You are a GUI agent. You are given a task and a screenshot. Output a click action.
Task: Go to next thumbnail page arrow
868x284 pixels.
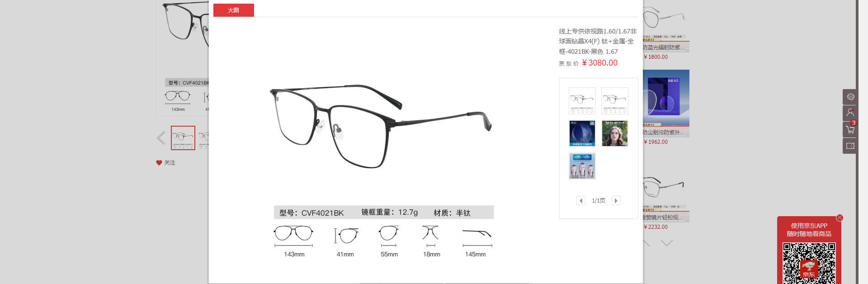(x=616, y=200)
